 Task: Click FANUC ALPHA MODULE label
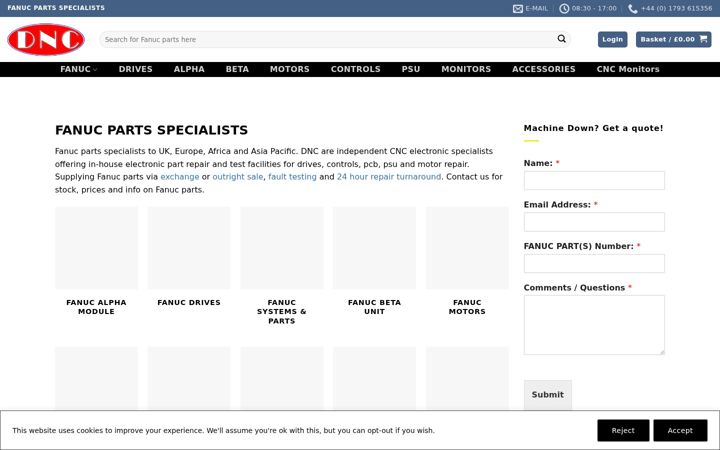coord(96,307)
